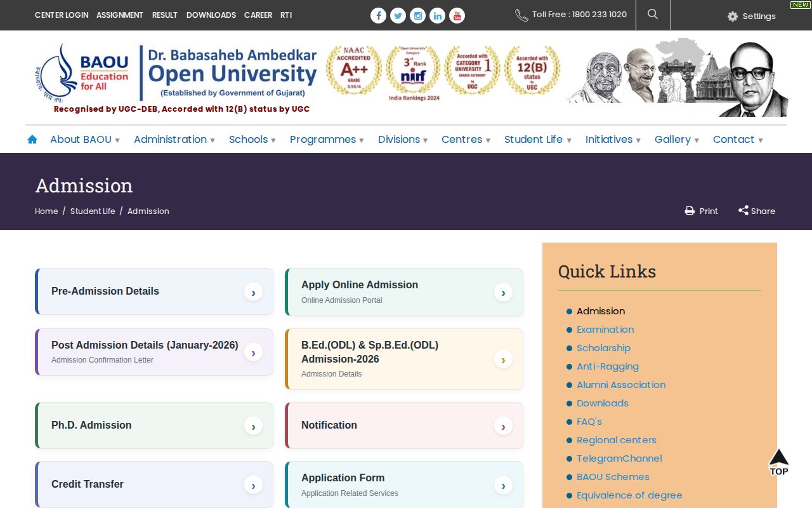
Task: Open Anti-Ragging in Quick Links
Action: [x=608, y=366]
